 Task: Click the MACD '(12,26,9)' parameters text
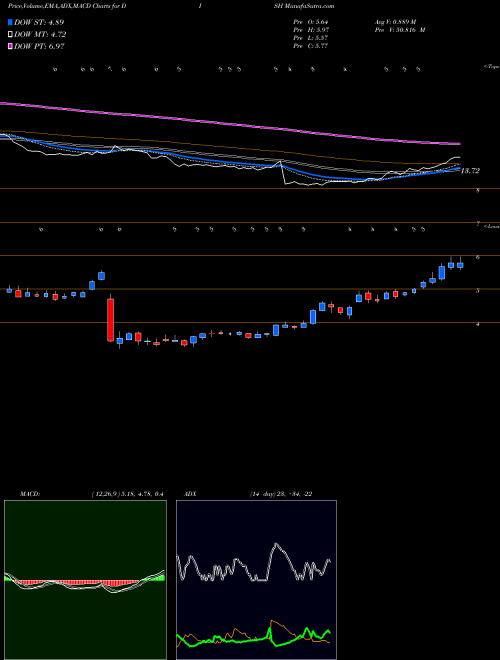[x=105, y=494]
